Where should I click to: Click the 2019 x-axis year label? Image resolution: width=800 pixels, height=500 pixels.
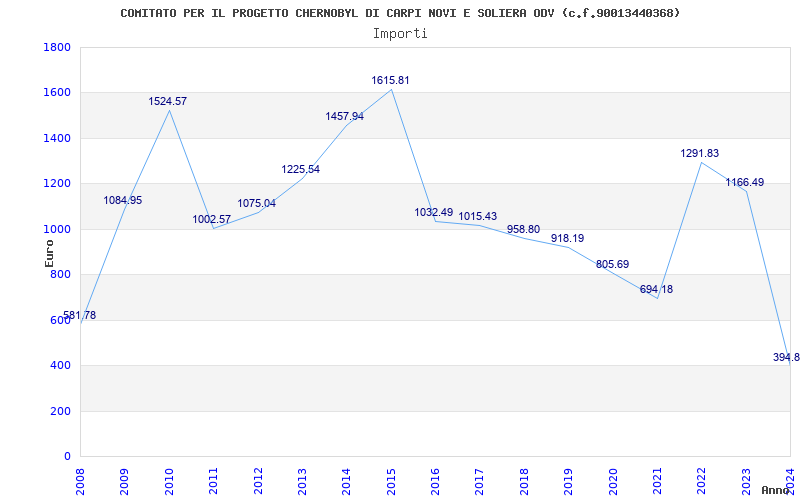coord(568,481)
